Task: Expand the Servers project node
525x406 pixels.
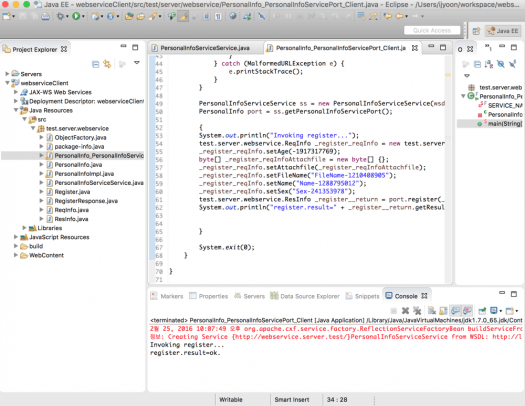Action: click(7, 74)
